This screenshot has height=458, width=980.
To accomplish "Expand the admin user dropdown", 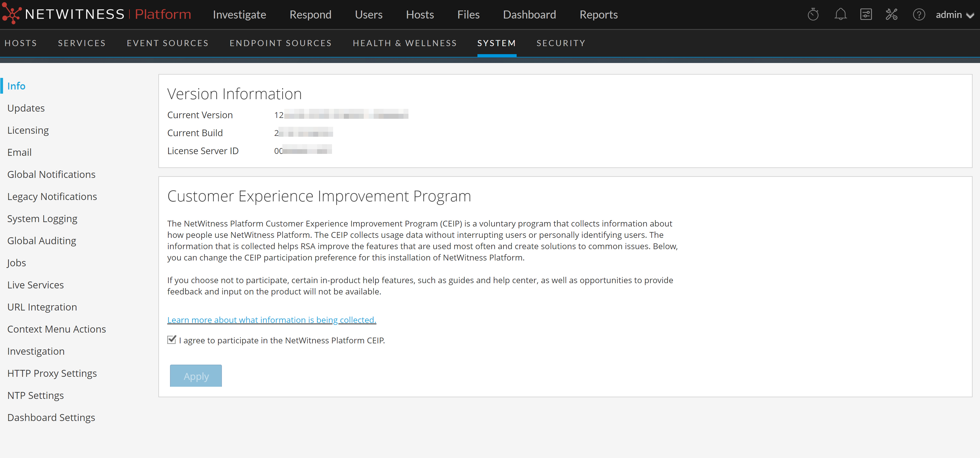I will 955,15.
